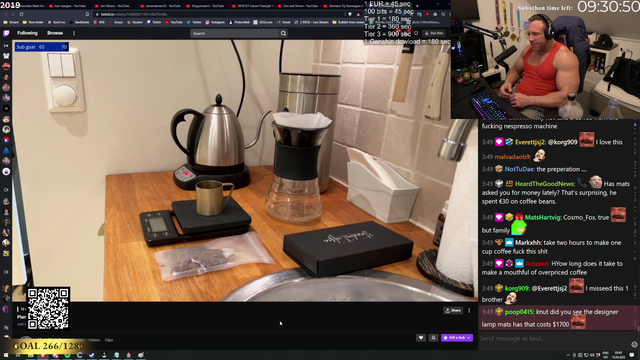640x360 pixels.
Task: Click the Get Bits button
Action: click(x=434, y=33)
